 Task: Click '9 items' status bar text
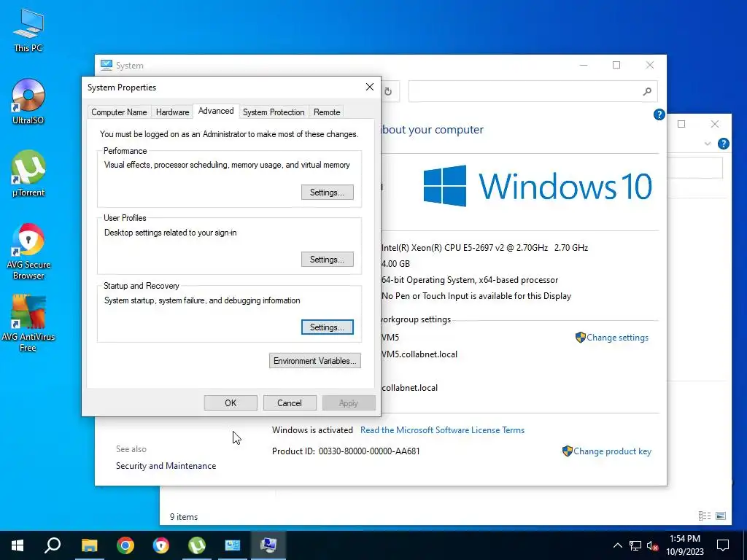tap(184, 517)
